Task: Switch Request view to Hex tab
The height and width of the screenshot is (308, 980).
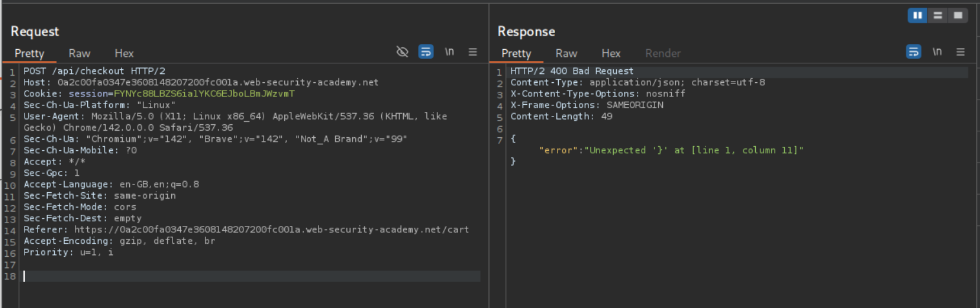Action: click(x=124, y=54)
